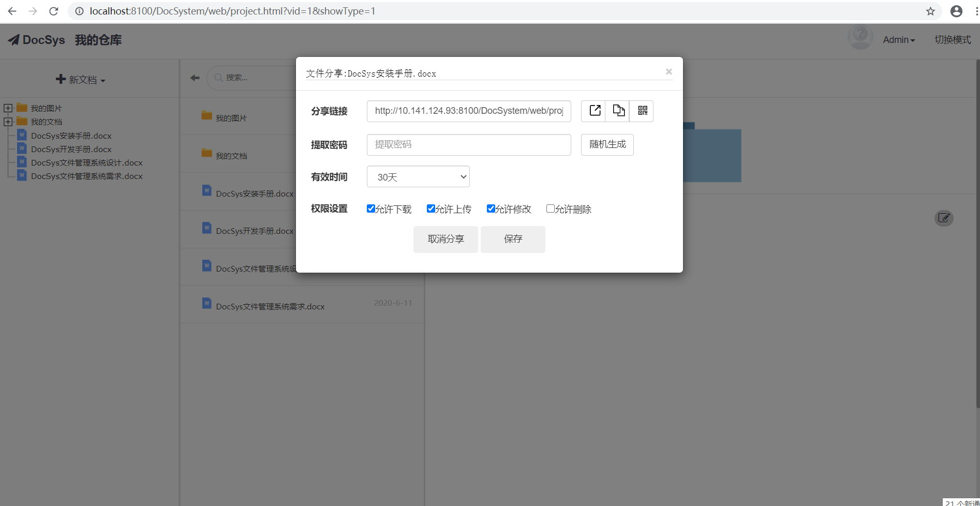Screen dimensions: 980x506
Task: Open the 有效时间 30天 dropdown
Action: (418, 176)
